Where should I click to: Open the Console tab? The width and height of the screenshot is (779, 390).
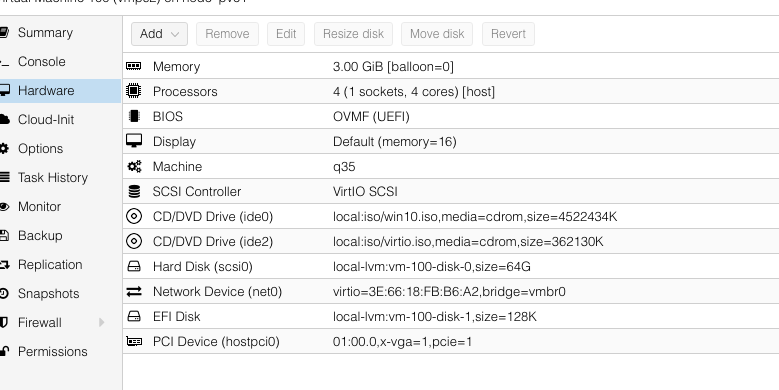(x=42, y=62)
